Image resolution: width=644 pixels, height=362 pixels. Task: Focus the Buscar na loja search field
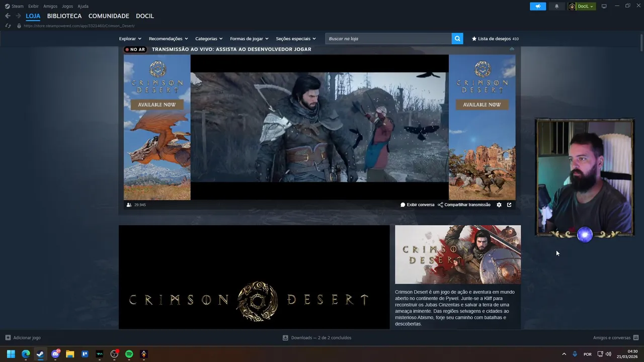click(x=388, y=39)
